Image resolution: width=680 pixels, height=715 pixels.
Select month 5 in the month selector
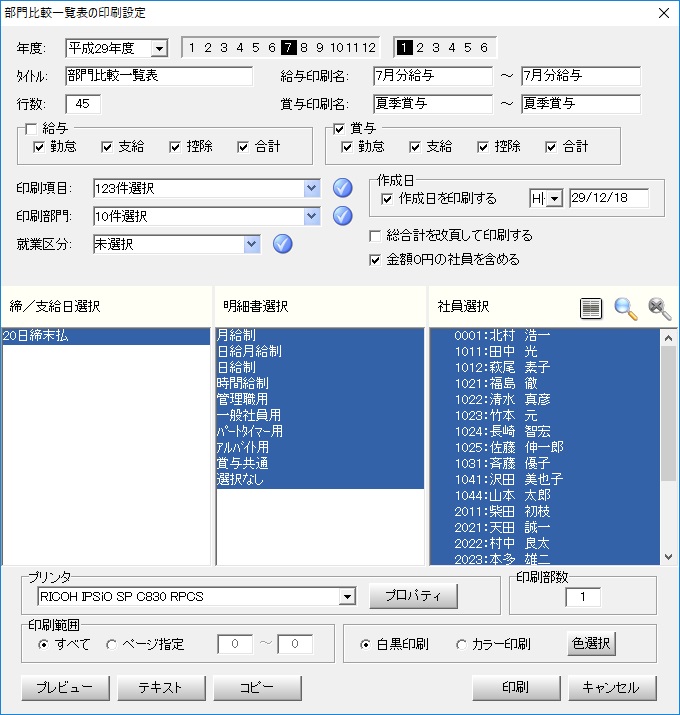tap(256, 47)
